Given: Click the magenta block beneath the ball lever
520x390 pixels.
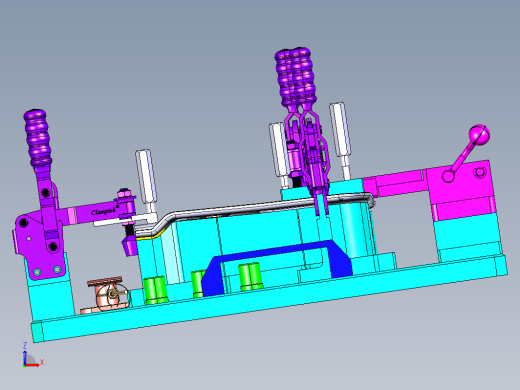Looking at the screenshot, I should [x=461, y=190].
